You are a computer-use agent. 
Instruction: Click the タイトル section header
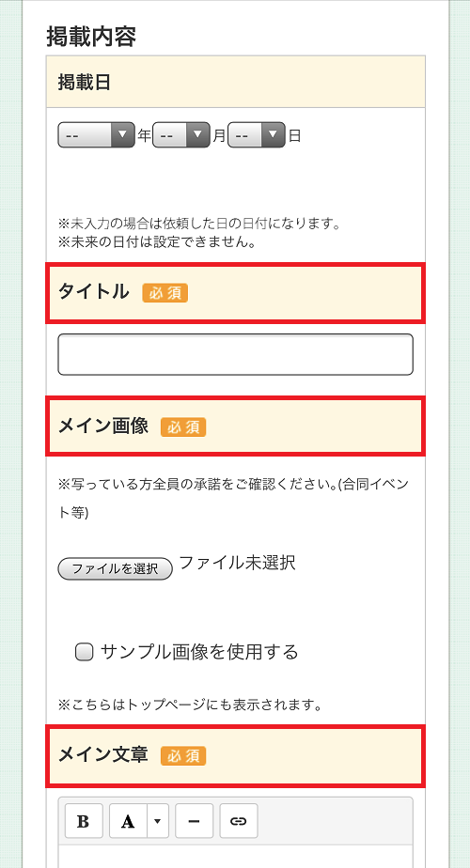coord(236,293)
